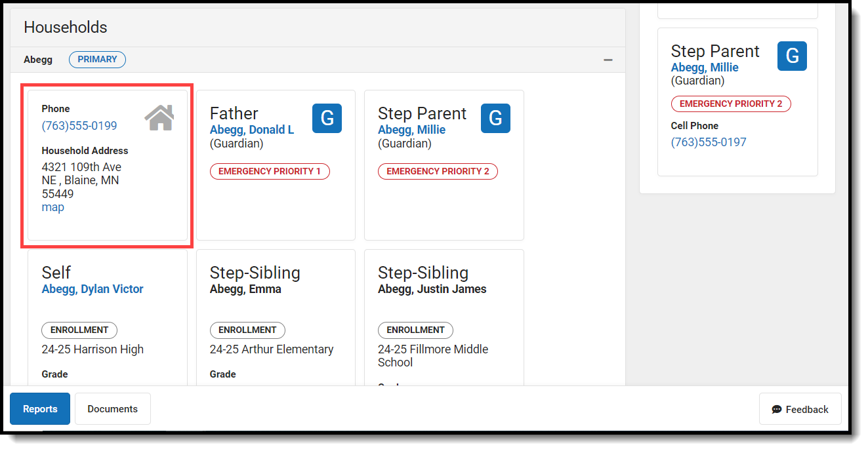Open the household address map link
The image size is (868, 451).
[x=53, y=207]
